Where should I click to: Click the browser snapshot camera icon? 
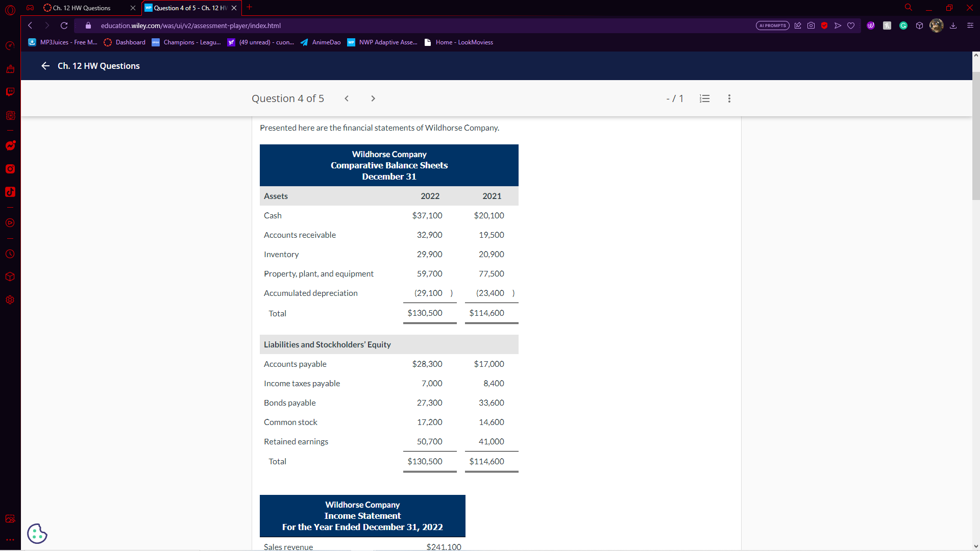(811, 26)
